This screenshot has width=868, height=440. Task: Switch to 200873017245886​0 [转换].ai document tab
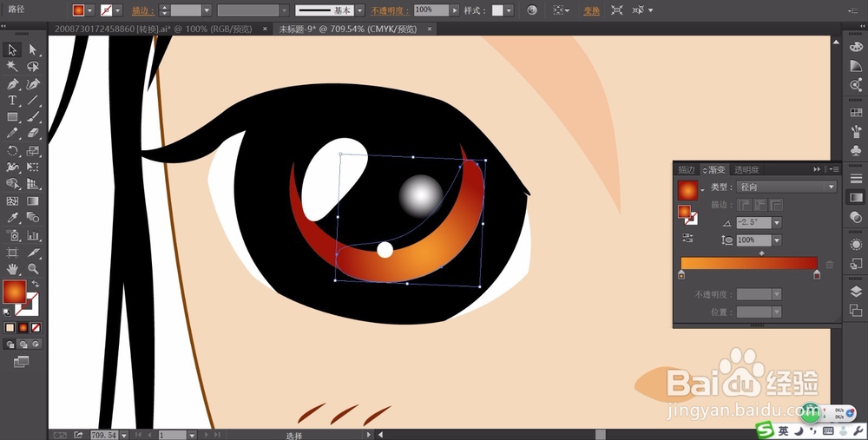point(153,29)
